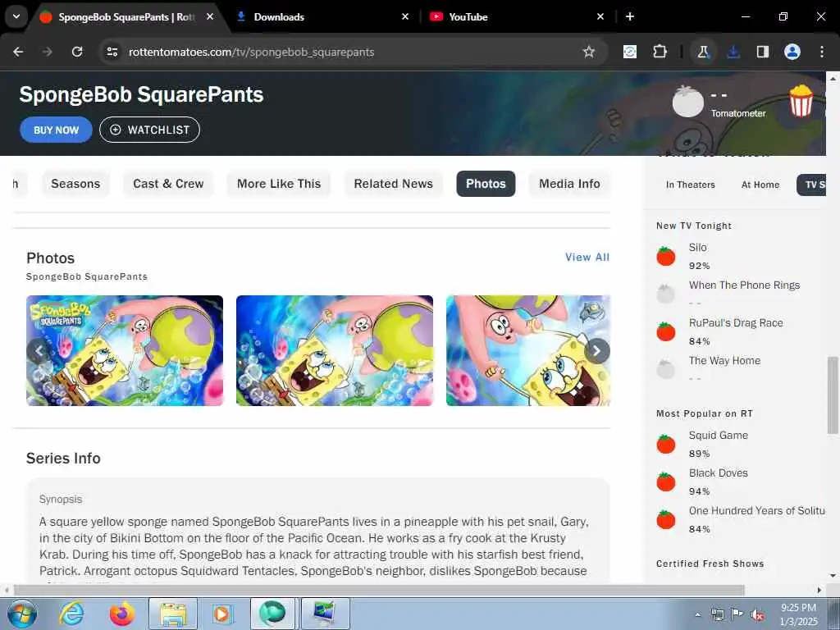
Task: Click the browser forward arrow
Action: coord(48,52)
